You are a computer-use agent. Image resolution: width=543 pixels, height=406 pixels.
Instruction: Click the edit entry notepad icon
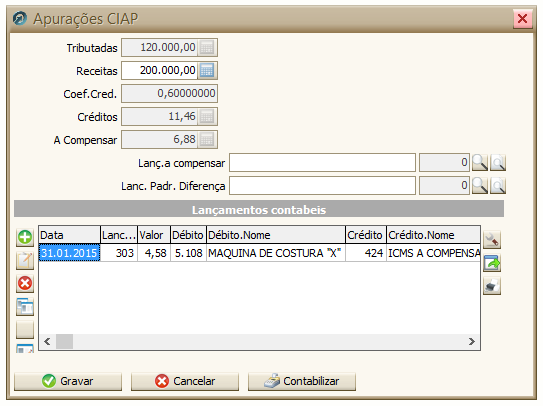(x=25, y=261)
